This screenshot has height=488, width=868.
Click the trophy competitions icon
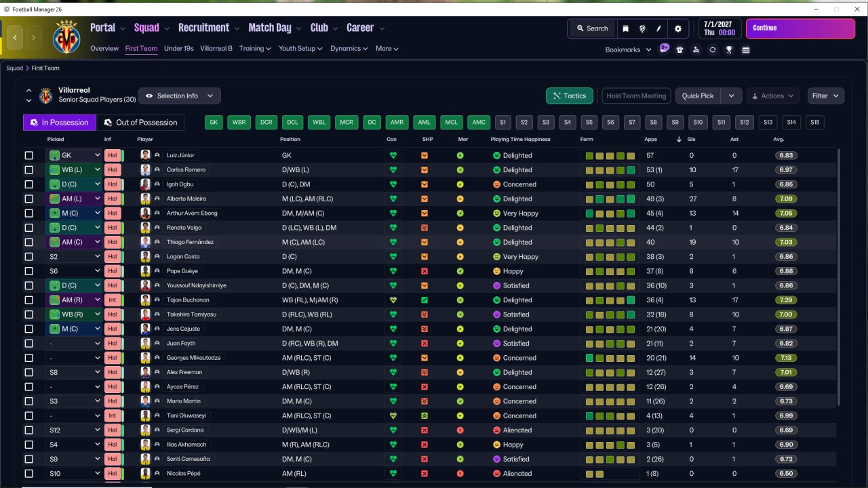coord(729,49)
